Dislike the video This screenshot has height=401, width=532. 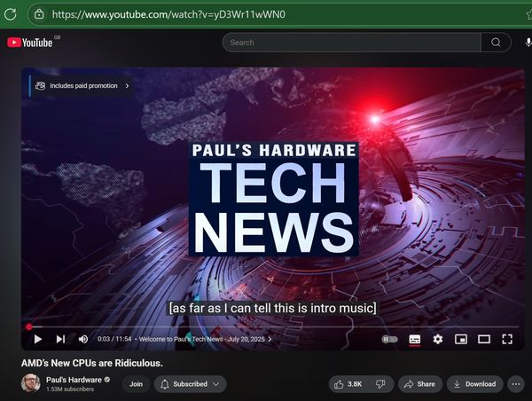click(380, 384)
